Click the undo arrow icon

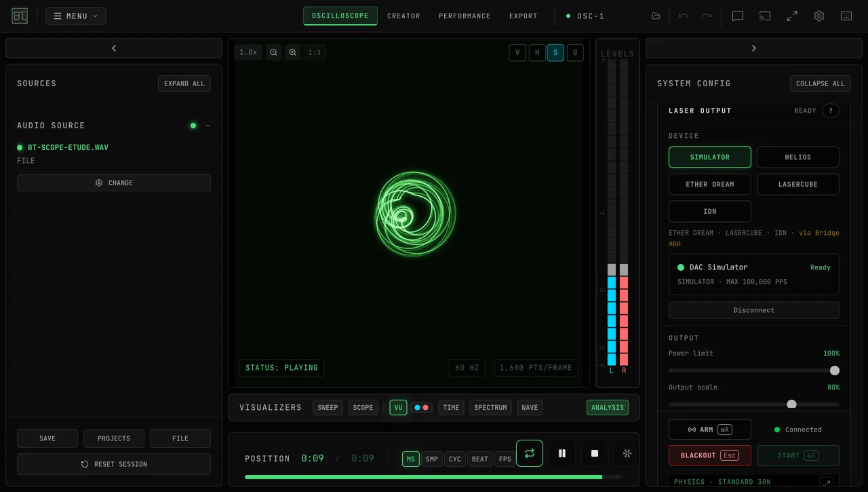tap(683, 16)
